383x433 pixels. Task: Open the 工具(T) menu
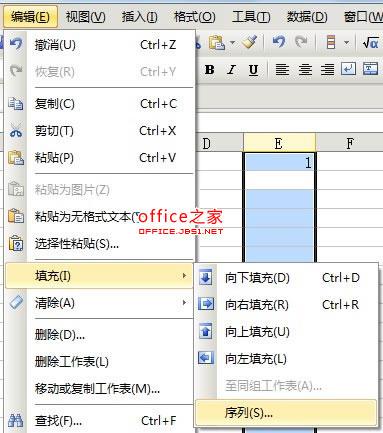251,16
